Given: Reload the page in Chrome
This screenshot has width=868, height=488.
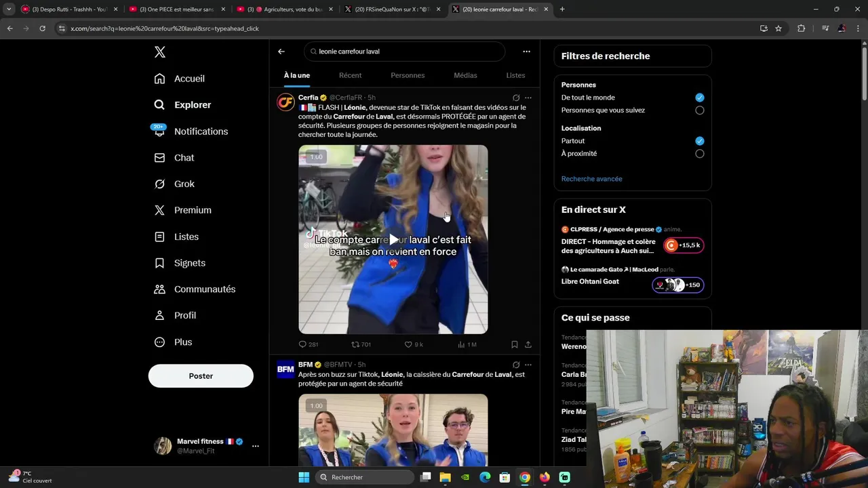Looking at the screenshot, I should pyautogui.click(x=42, y=28).
